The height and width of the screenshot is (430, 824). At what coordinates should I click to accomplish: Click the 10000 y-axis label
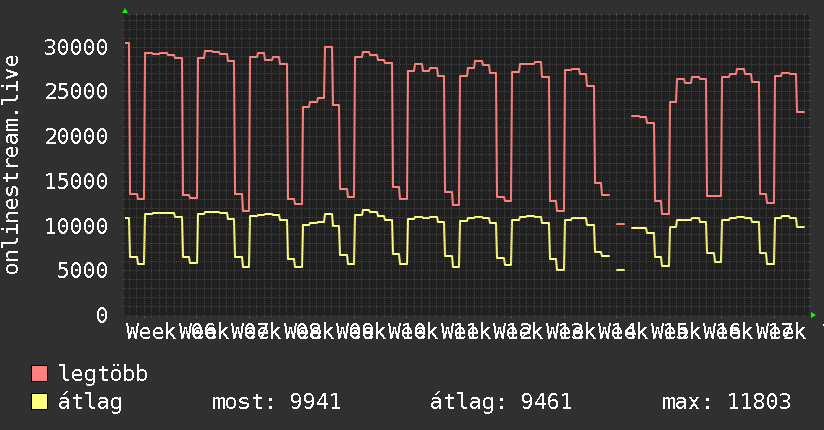(76, 227)
